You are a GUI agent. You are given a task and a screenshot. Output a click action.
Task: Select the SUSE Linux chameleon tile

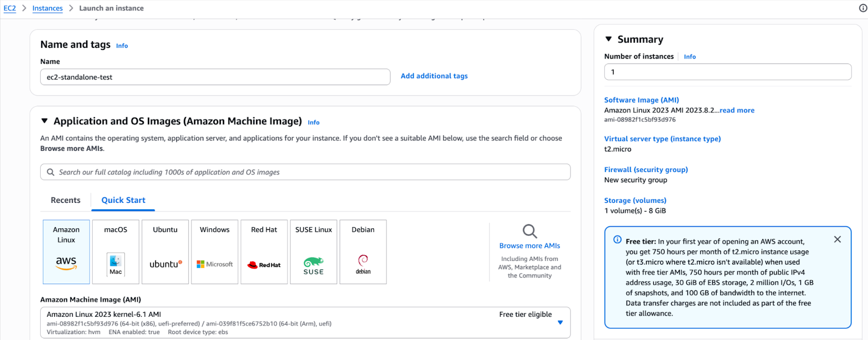(314, 252)
